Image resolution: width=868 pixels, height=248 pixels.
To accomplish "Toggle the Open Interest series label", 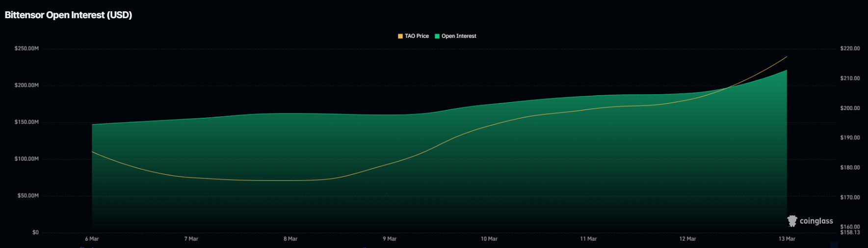I will tap(459, 36).
